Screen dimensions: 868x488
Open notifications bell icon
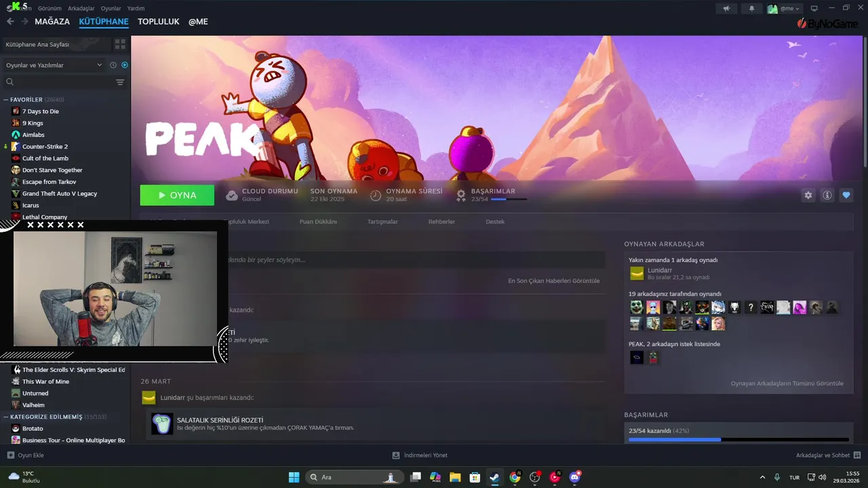pos(751,8)
